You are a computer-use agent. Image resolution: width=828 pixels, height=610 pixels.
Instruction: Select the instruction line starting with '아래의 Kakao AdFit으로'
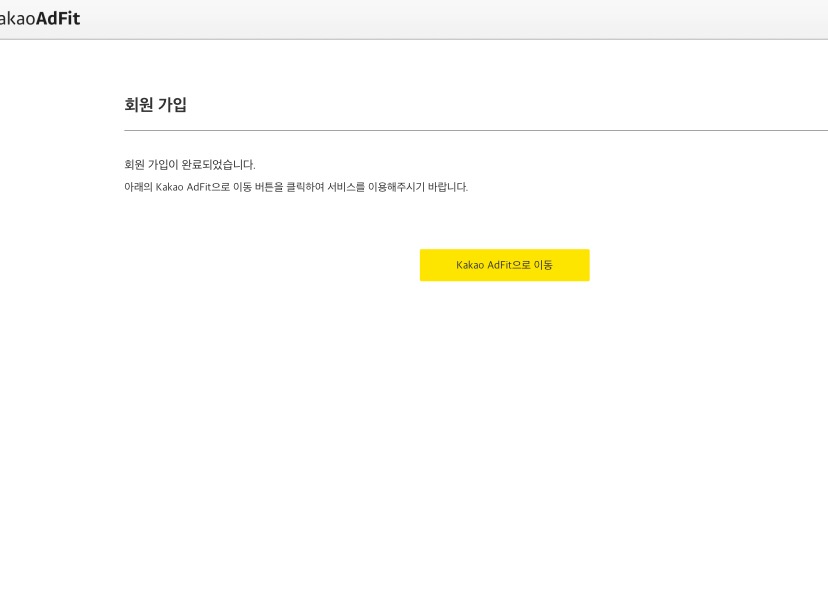coord(296,187)
